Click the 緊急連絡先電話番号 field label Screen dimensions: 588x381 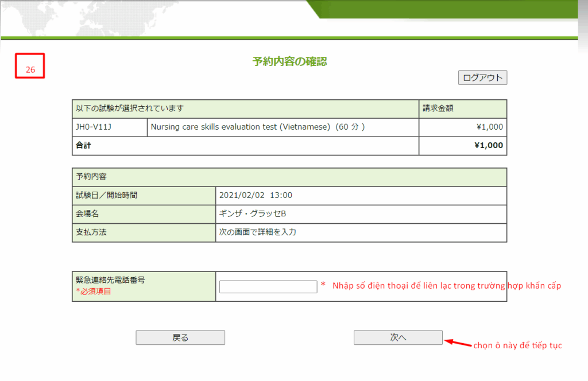coord(110,280)
